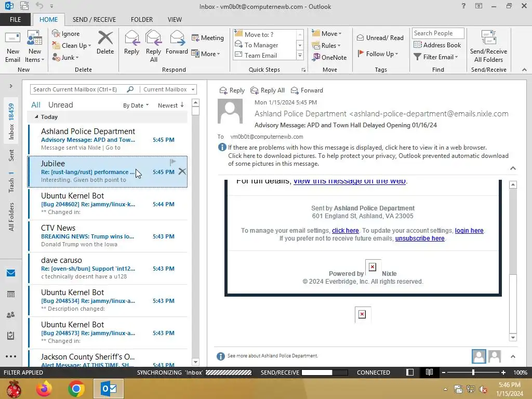Switch to the FOLDER tab
The width and height of the screenshot is (532, 399).
pyautogui.click(x=142, y=20)
